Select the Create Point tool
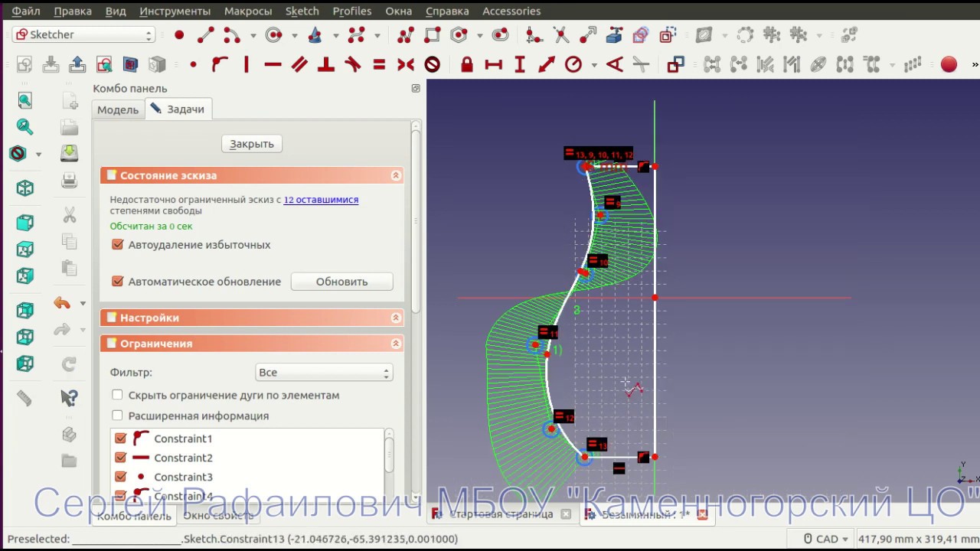This screenshot has width=980, height=551. coord(179,35)
